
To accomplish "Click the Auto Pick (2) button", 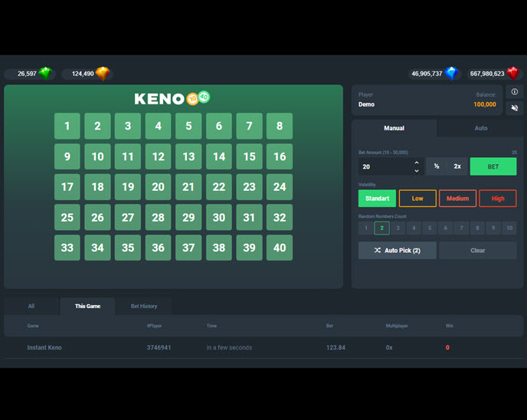I will click(397, 251).
